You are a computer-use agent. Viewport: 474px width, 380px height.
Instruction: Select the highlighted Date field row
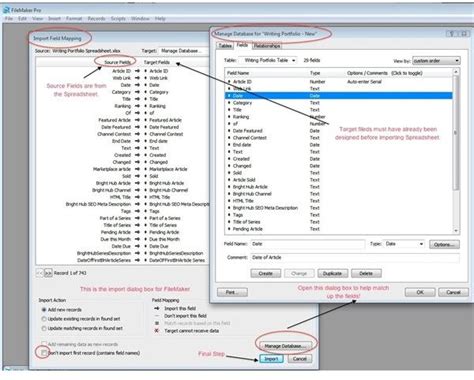[339, 96]
